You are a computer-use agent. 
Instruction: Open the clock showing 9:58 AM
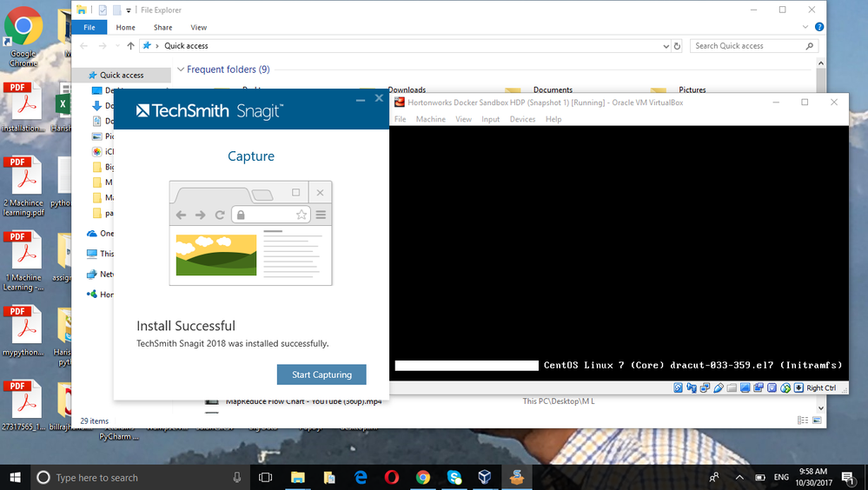click(814, 477)
